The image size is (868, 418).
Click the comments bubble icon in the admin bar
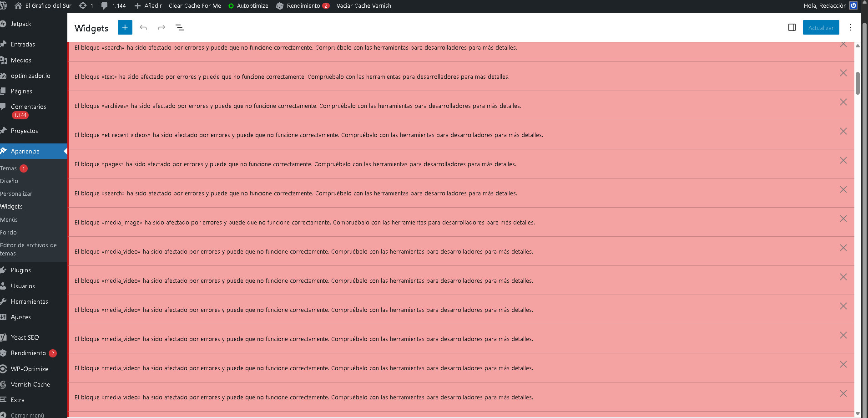pyautogui.click(x=105, y=6)
